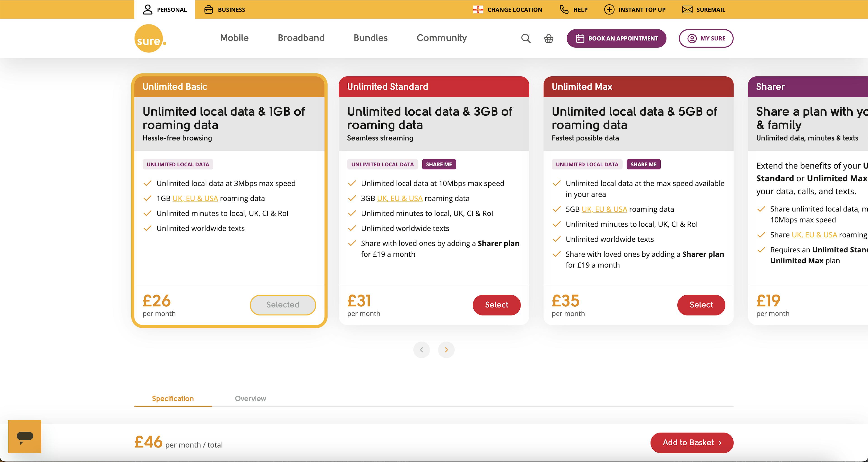Click the Unlimited Standard card header
Screen dimensions: 868x462
[x=434, y=87]
